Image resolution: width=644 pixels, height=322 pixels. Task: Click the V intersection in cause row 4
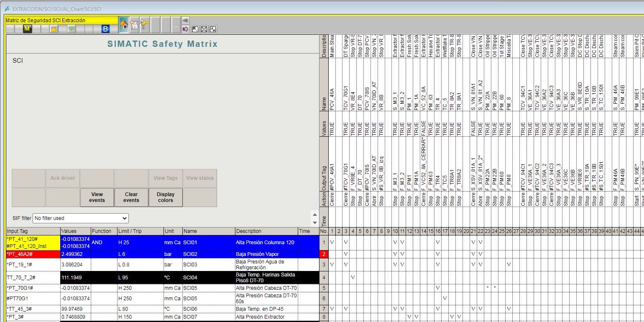tap(353, 278)
